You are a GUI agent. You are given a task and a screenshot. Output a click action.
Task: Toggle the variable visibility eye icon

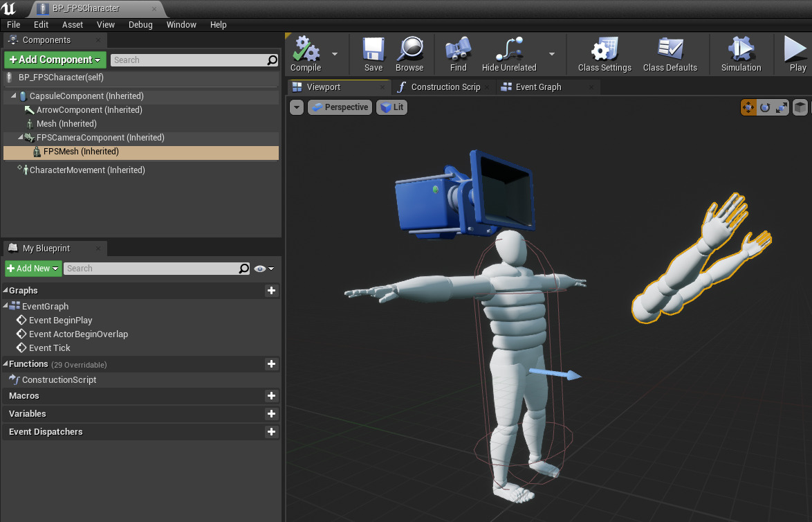(259, 268)
